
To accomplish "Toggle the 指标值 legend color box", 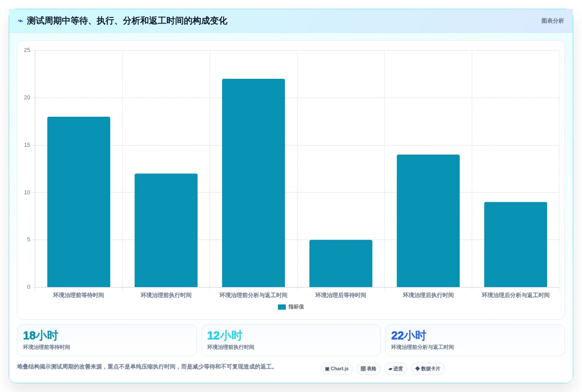I will (x=281, y=307).
